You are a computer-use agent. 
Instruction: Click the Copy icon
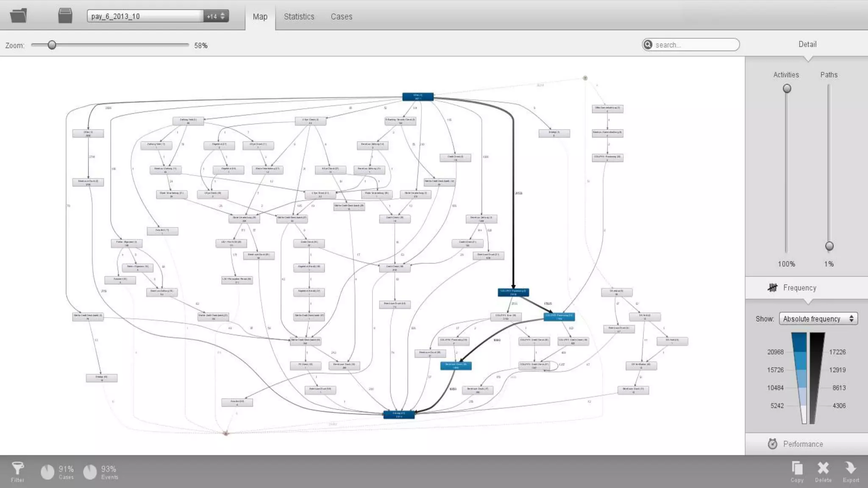[x=797, y=469]
